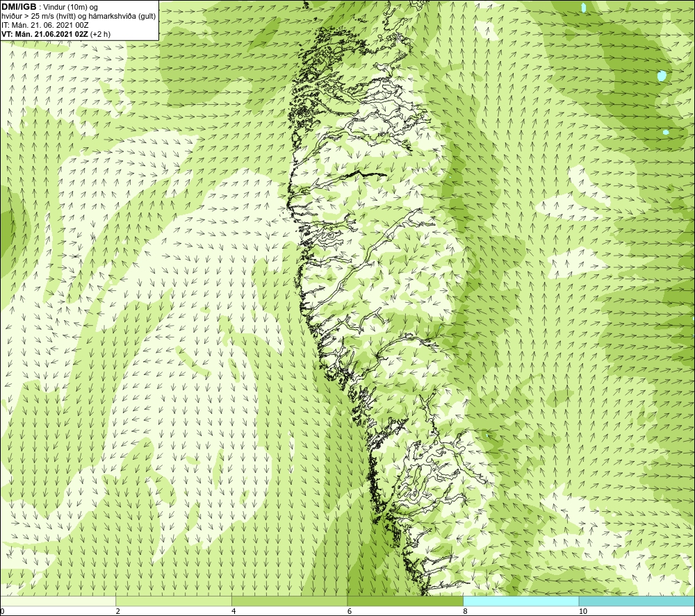Image resolution: width=695 pixels, height=616 pixels.
Task: Click the legend scale value '6'
Action: pyautogui.click(x=350, y=612)
